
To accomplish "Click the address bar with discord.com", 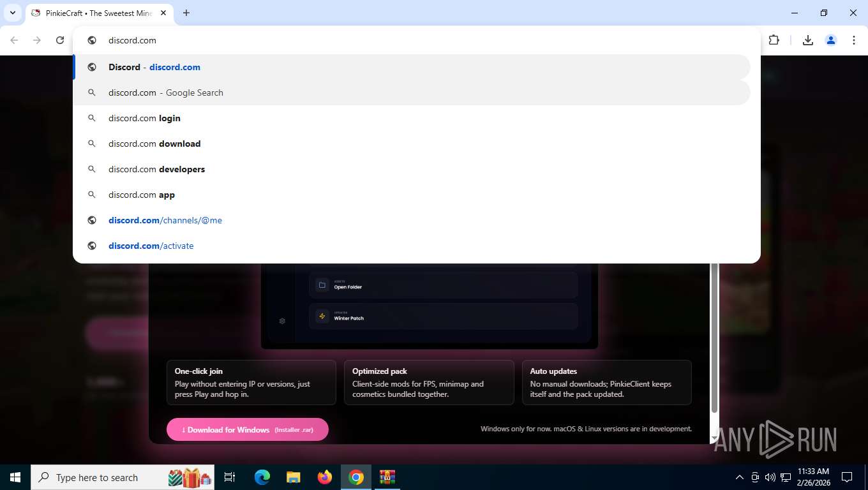I will click(x=415, y=40).
